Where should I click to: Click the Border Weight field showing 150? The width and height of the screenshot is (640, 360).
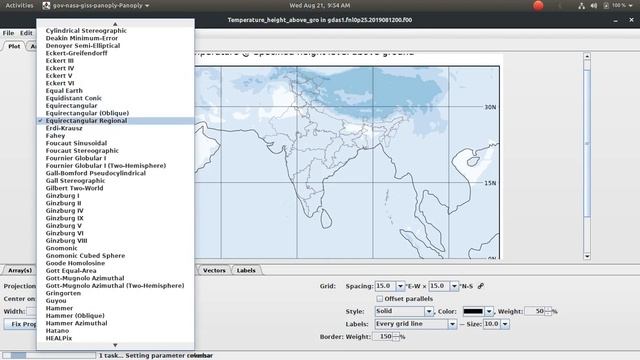click(383, 337)
